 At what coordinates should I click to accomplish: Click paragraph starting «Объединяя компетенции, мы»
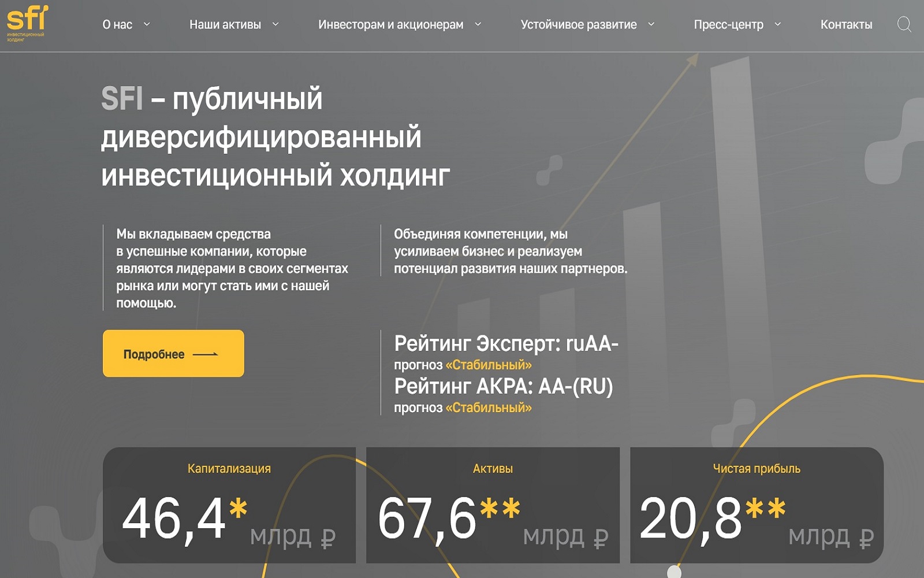[x=511, y=251]
